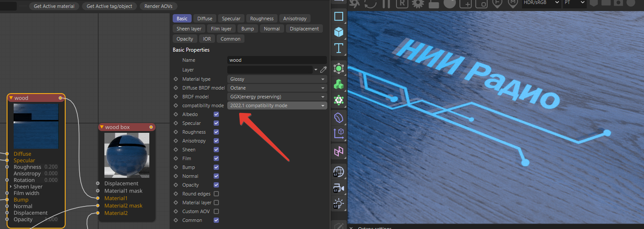Click the camera object icon
The image size is (644, 229).
[x=338, y=188]
